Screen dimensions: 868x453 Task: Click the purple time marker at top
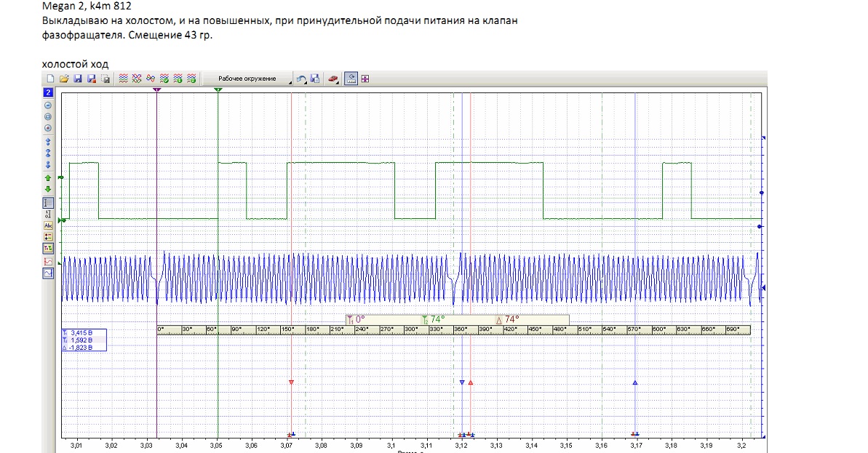[157, 89]
